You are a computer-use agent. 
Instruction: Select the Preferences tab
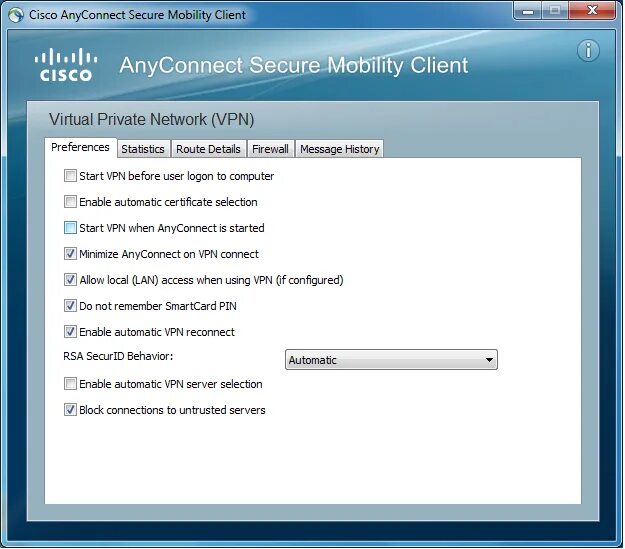point(80,147)
